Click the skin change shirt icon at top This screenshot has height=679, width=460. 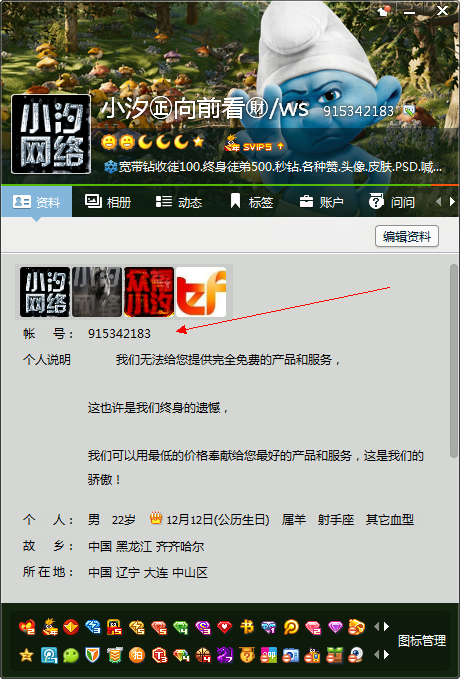[384, 11]
